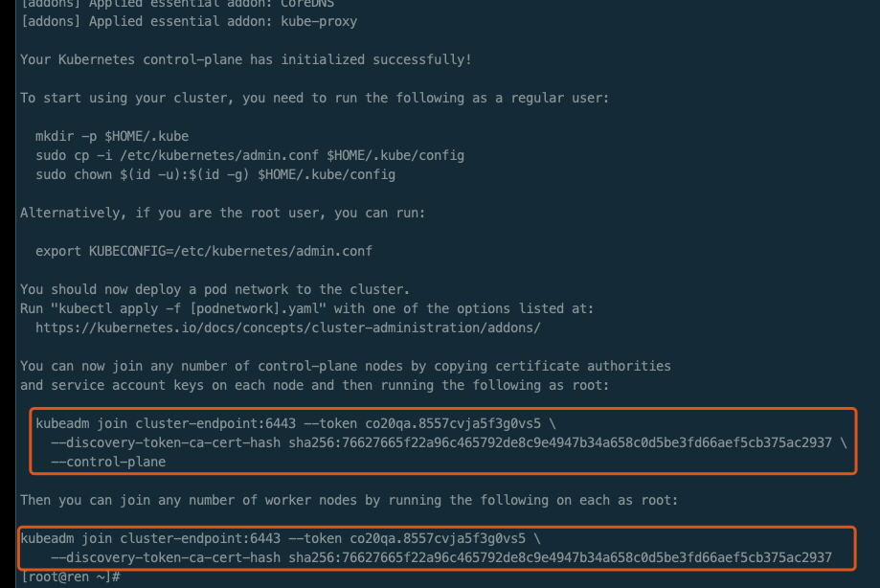Click the token value in worker join command

pyautogui.click(x=438, y=538)
